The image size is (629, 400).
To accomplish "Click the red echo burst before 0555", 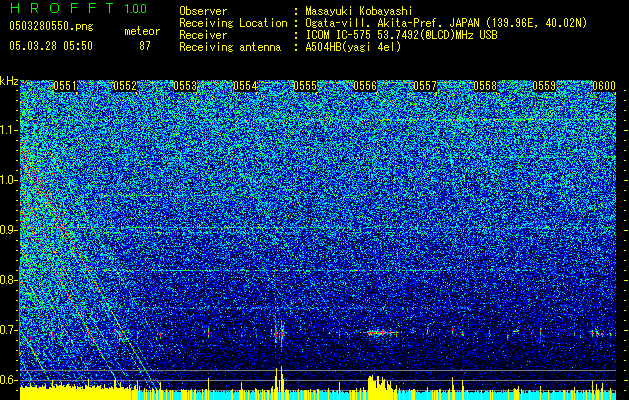I will (x=280, y=333).
